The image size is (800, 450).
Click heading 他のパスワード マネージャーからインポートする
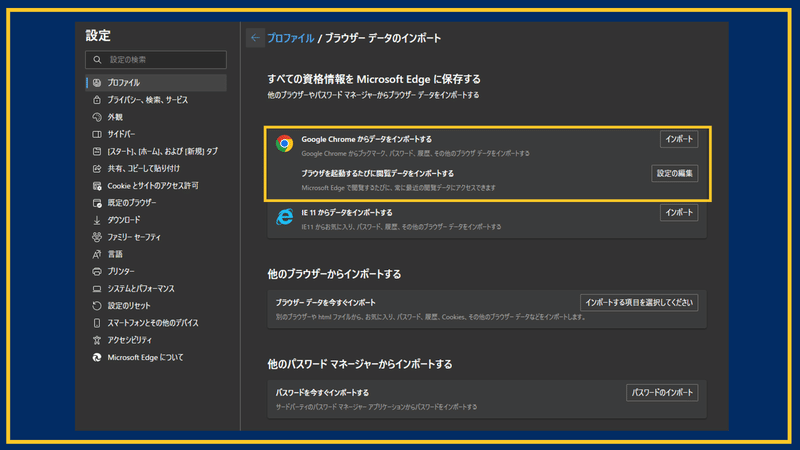tap(360, 364)
